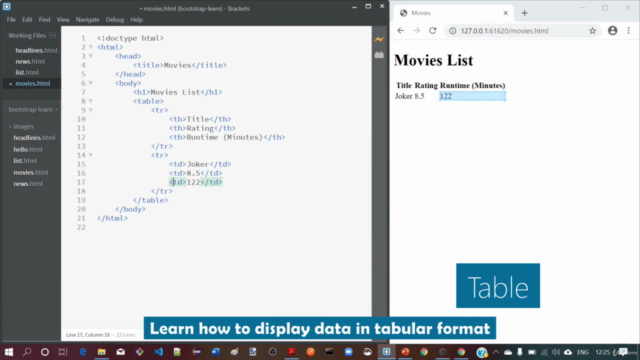
Task: Open the Help menu in Brackets
Action: point(137,20)
